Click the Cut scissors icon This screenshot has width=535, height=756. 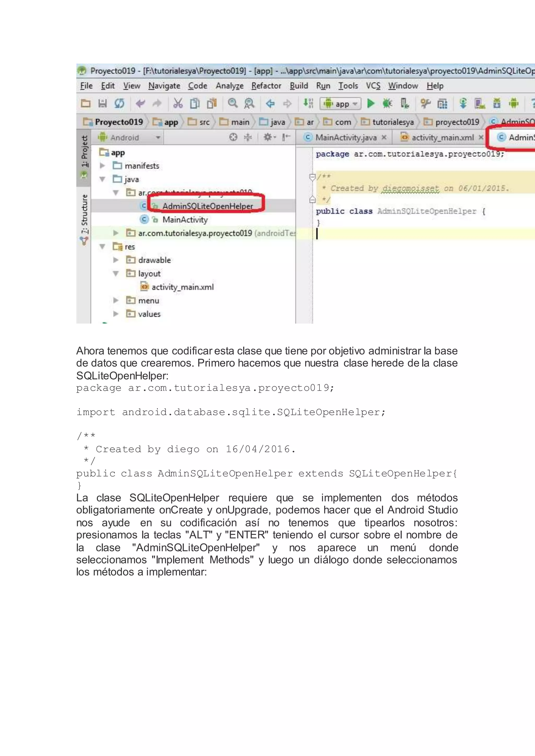point(178,103)
